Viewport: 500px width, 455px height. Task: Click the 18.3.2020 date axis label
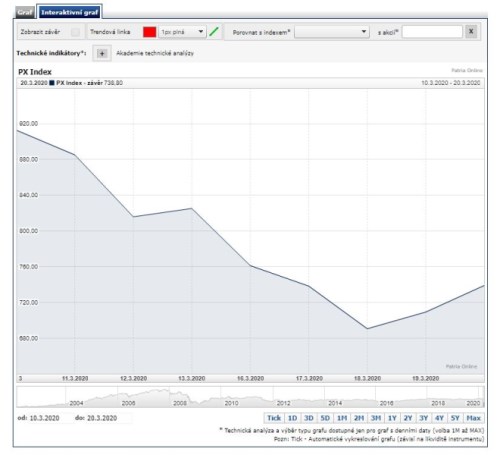point(367,378)
